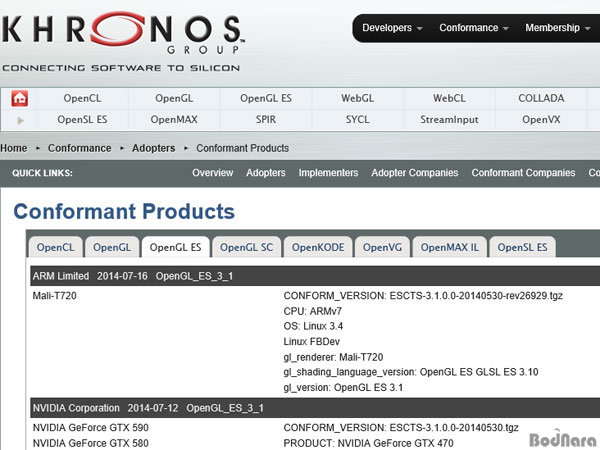This screenshot has width=600, height=450.
Task: Open the SYCL navigation link
Action: (x=357, y=120)
